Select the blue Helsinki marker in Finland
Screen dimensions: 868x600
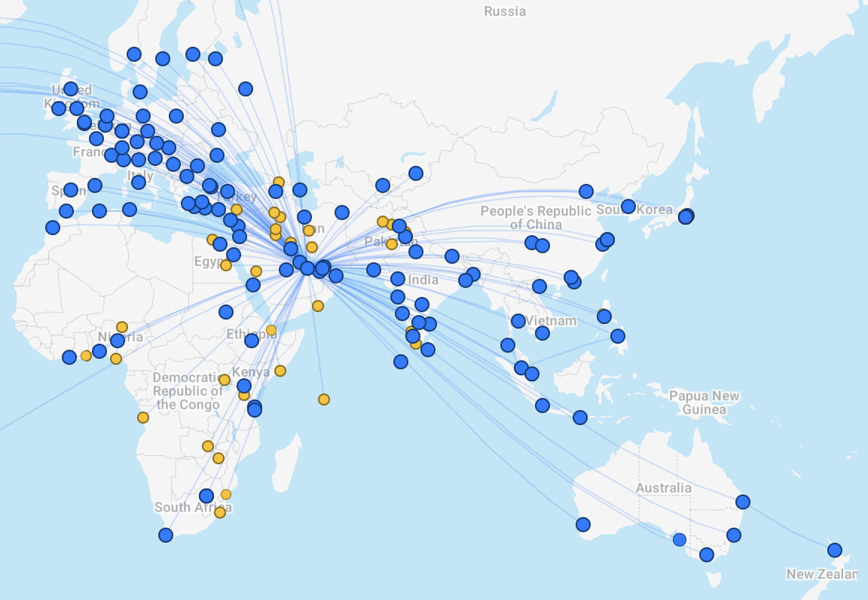click(193, 54)
